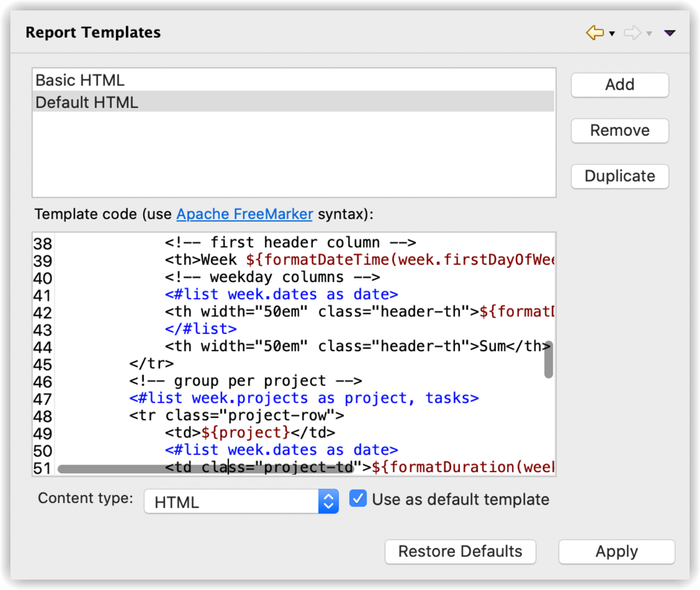700x590 pixels.
Task: Click the '<tr class="project-row">' line
Action: [237, 415]
